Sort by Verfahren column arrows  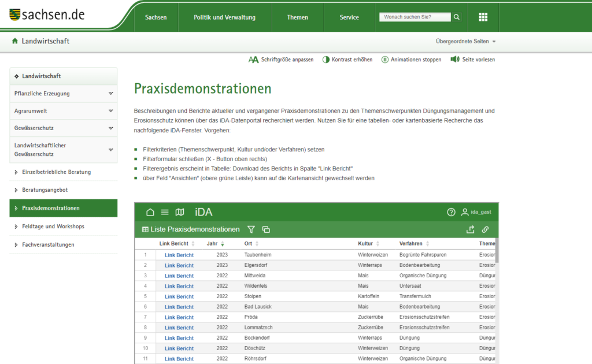tap(427, 244)
